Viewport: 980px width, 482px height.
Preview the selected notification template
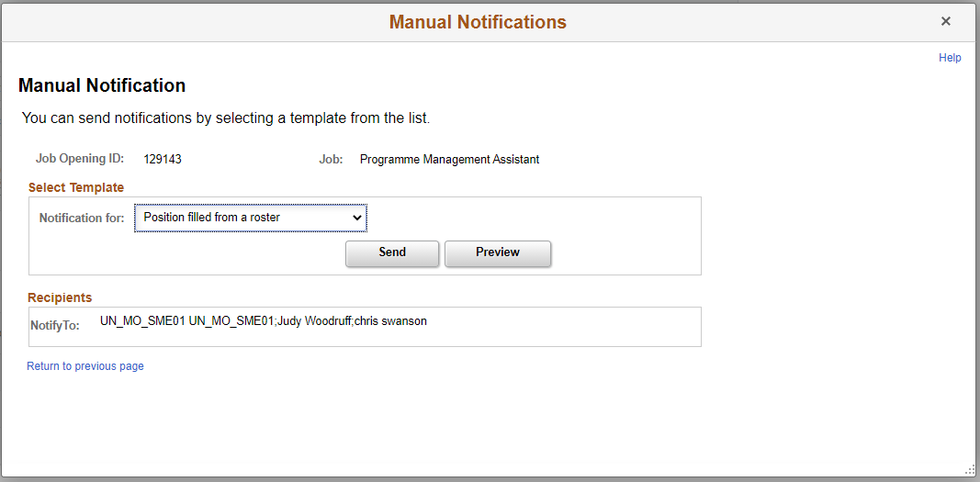(498, 252)
